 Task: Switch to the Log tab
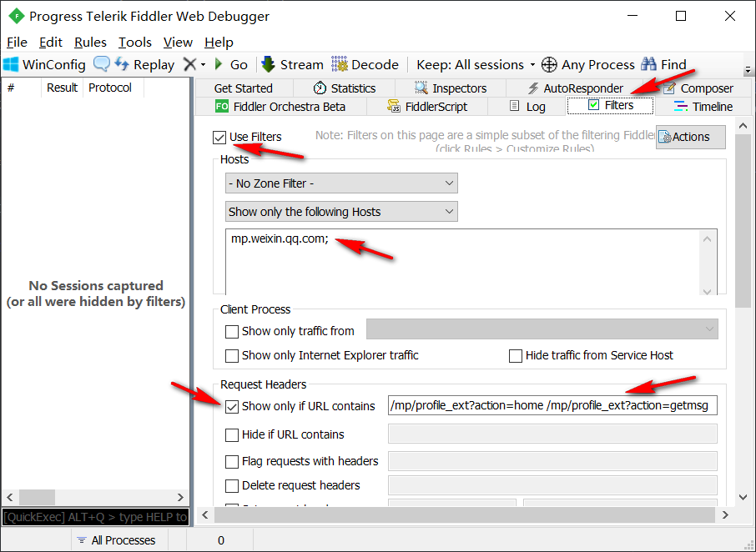[x=527, y=107]
